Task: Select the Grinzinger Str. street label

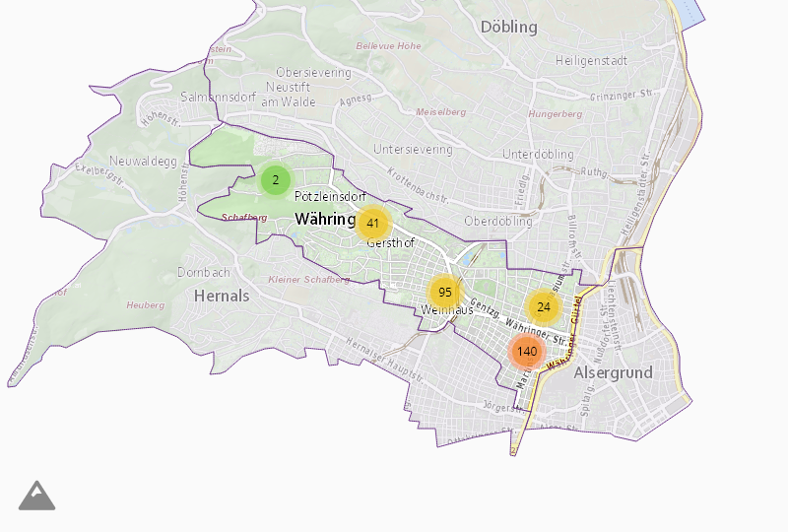Action: click(623, 95)
